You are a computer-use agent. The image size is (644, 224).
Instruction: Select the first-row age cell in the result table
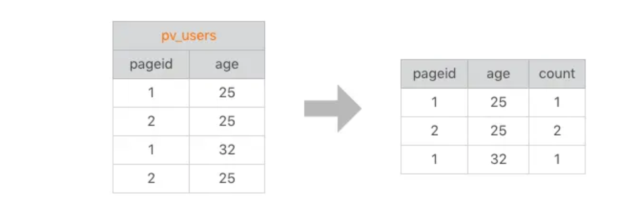[498, 102]
